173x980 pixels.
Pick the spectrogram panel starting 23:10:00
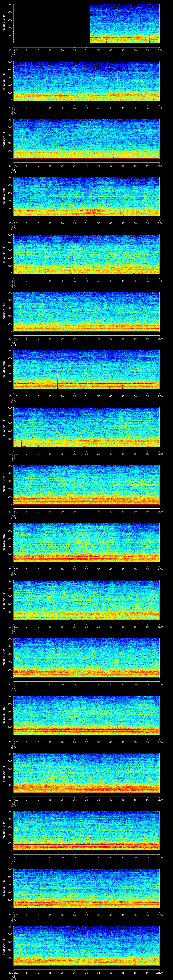pyautogui.click(x=87, y=369)
